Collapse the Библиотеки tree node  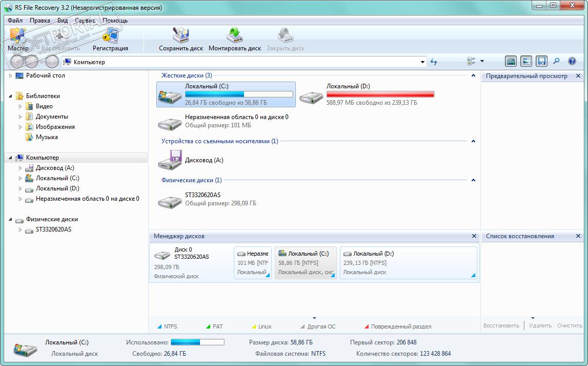click(x=10, y=96)
